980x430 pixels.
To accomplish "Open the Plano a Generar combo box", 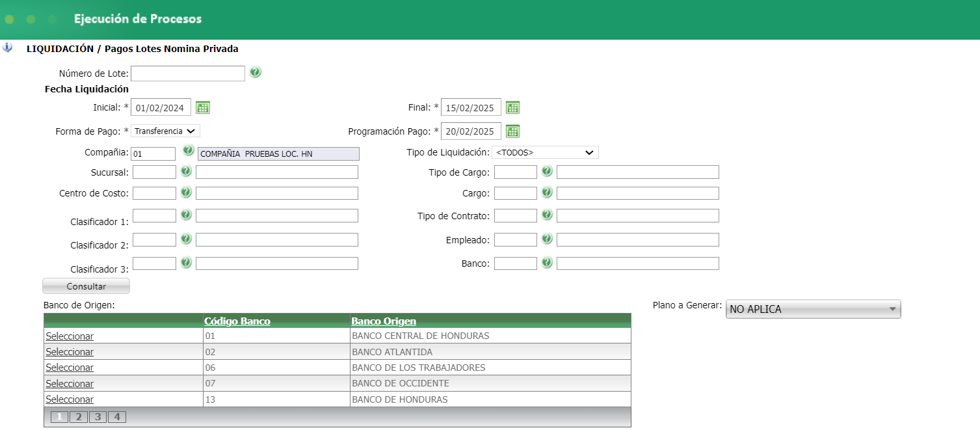I will pyautogui.click(x=813, y=309).
